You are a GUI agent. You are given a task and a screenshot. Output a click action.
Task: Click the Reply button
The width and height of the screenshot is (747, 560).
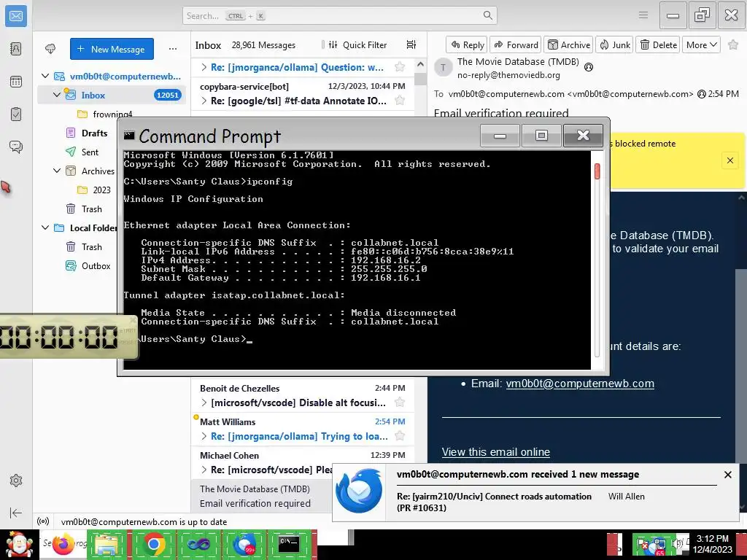(x=467, y=44)
